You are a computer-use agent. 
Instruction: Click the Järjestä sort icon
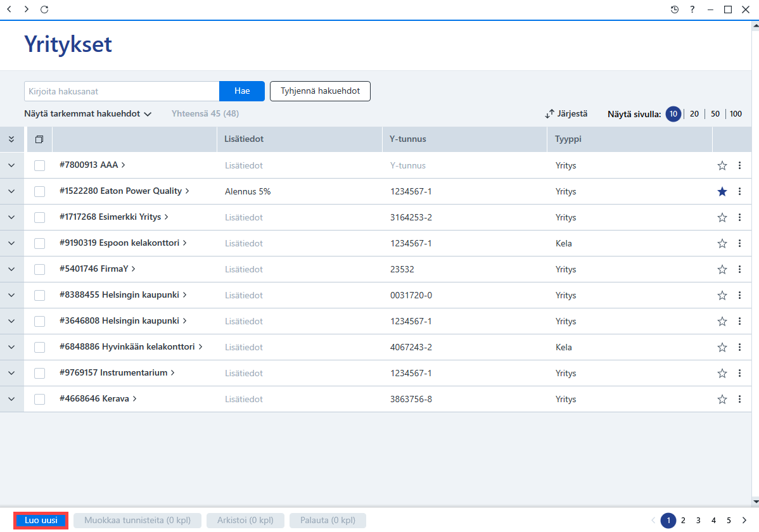(x=549, y=114)
